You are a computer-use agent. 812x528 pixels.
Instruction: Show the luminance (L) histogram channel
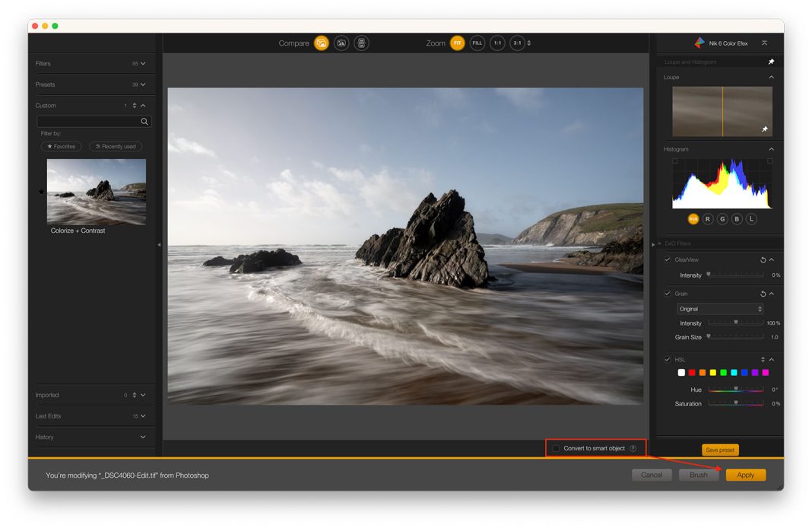click(751, 219)
